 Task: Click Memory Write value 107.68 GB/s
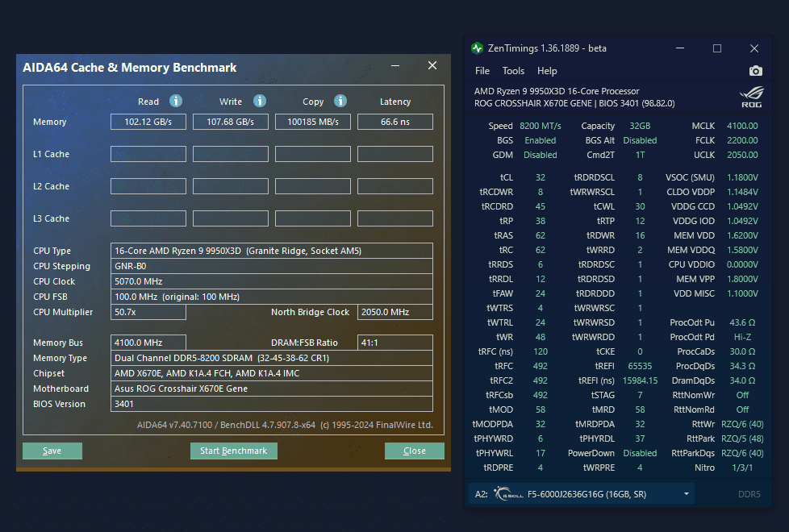(x=231, y=122)
